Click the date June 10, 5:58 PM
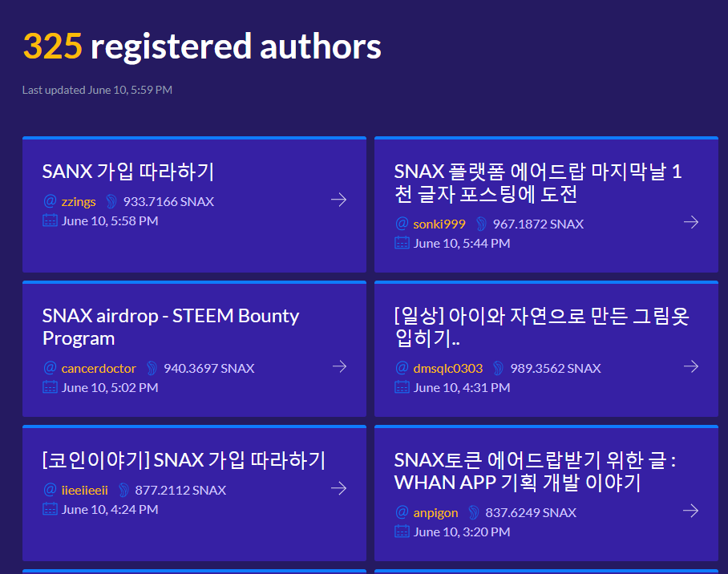 coord(110,220)
